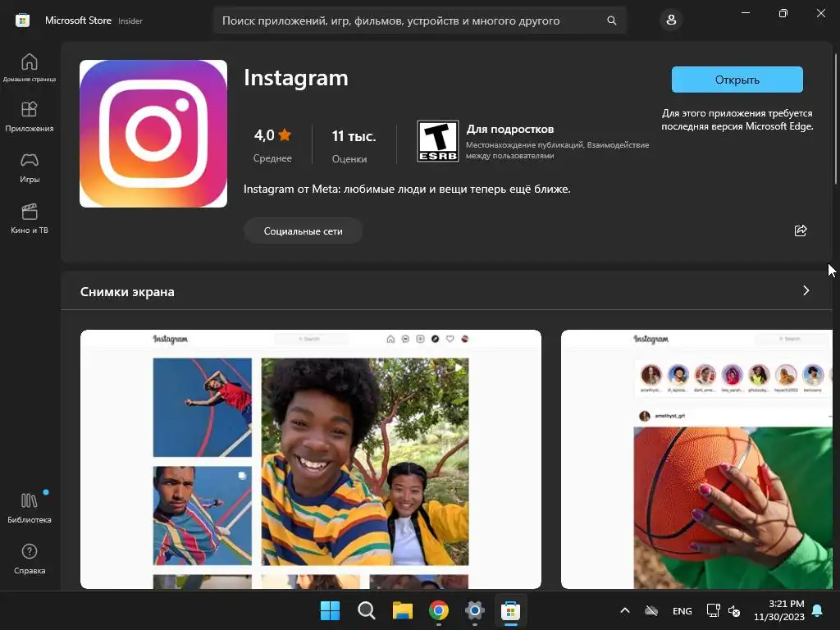Click the Insider label
This screenshot has width=840, height=630.
point(130,21)
